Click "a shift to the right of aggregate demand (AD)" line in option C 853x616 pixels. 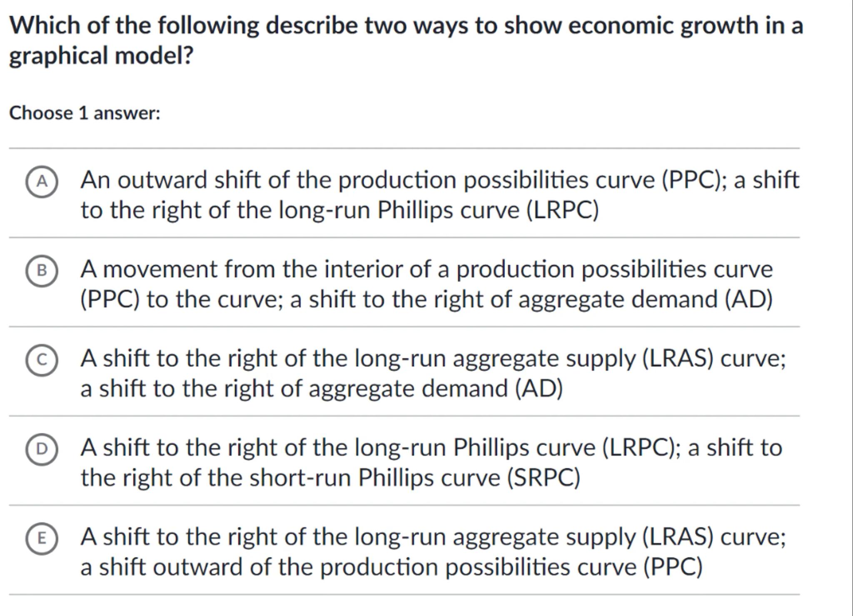point(321,389)
